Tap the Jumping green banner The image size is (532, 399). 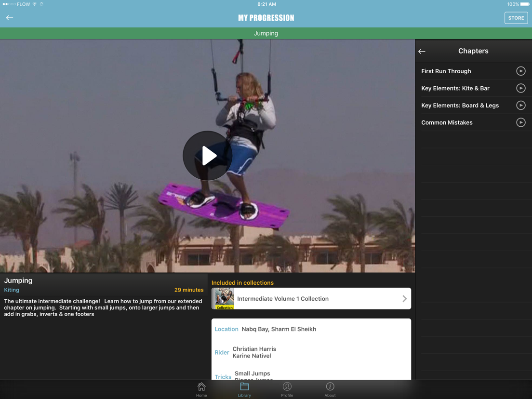(266, 33)
